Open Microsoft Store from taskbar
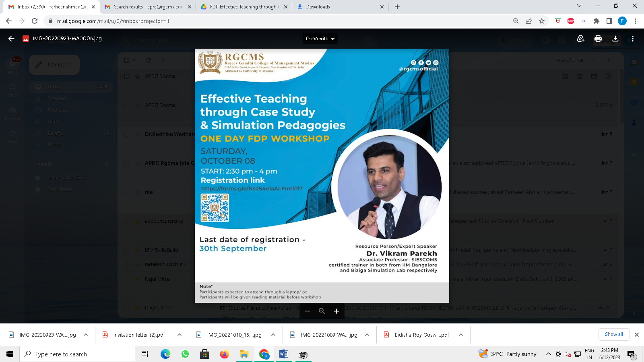The height and width of the screenshot is (362, 644). pyautogui.click(x=205, y=354)
